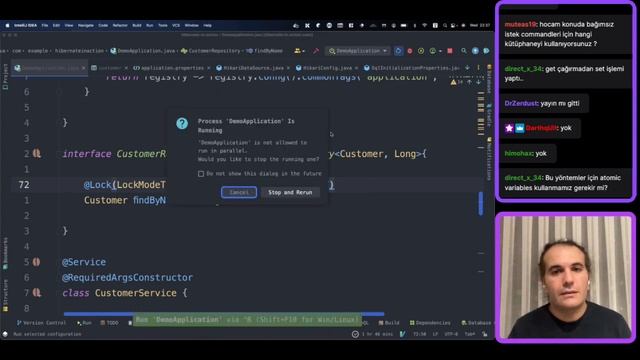Show hidden editor tabs dropdown arrow
640x360 pixels.
click(x=467, y=68)
